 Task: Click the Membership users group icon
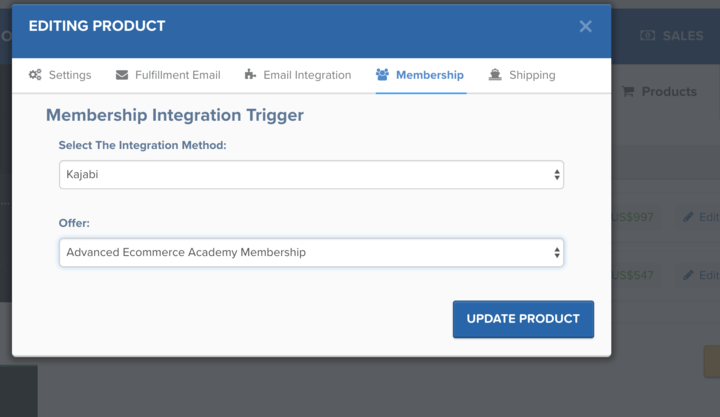(382, 75)
